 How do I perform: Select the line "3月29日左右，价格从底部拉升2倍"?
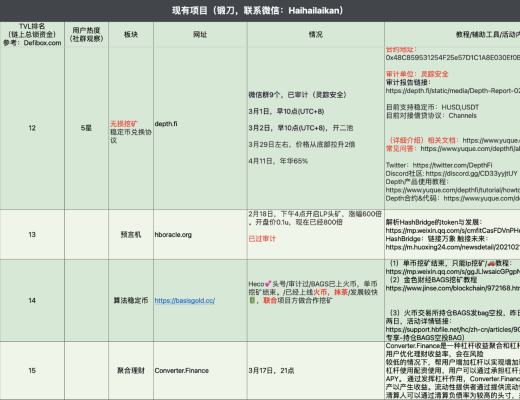pyautogui.click(x=302, y=145)
